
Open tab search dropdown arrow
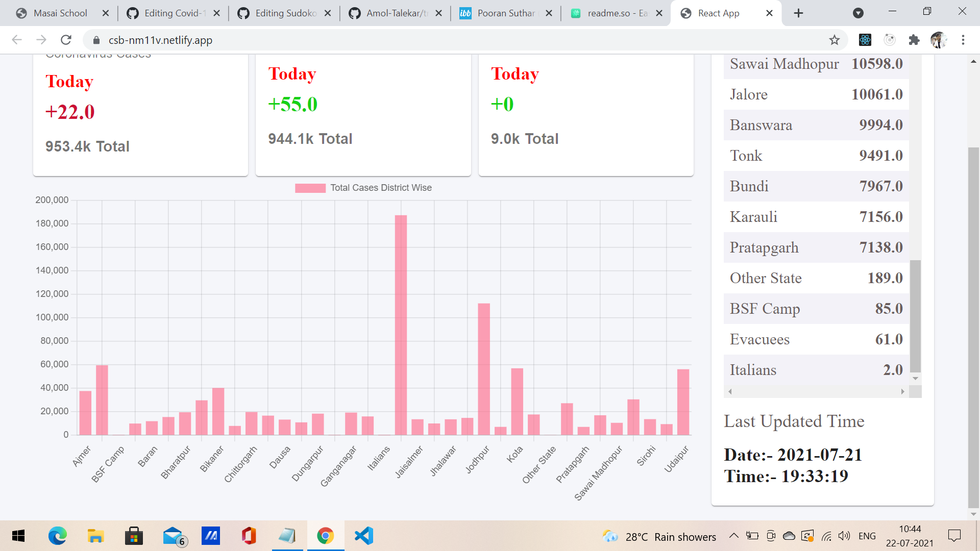click(858, 13)
